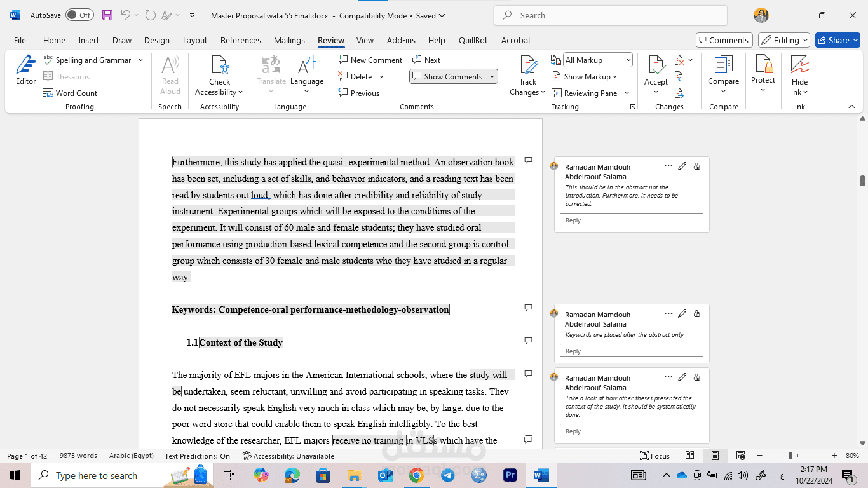The image size is (868, 488).
Task: Open the Layout ribbon tab
Action: pos(194,40)
